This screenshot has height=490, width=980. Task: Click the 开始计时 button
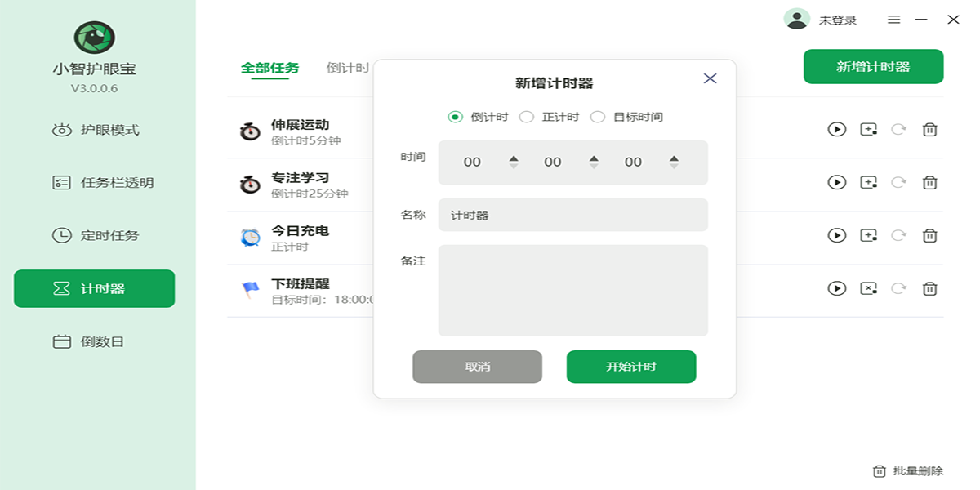pos(631,367)
